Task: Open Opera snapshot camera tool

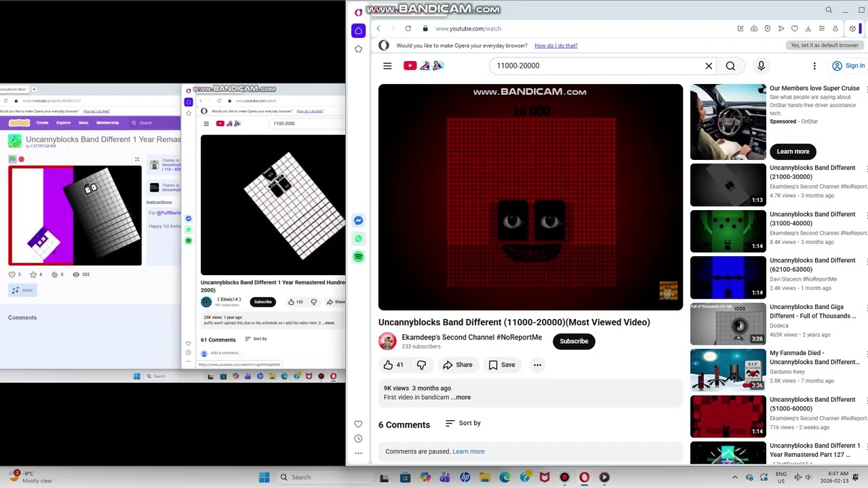Action: tap(754, 28)
